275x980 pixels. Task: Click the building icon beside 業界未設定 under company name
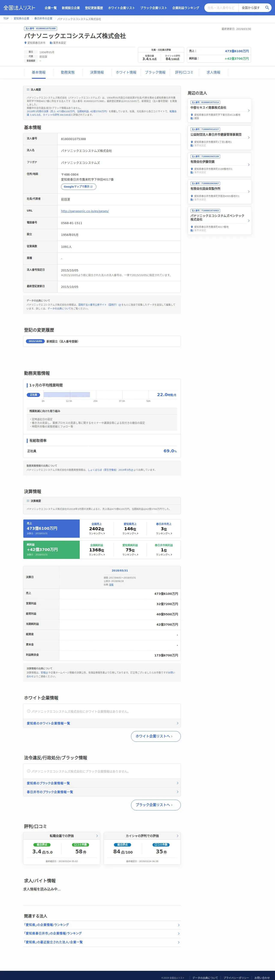(51, 43)
